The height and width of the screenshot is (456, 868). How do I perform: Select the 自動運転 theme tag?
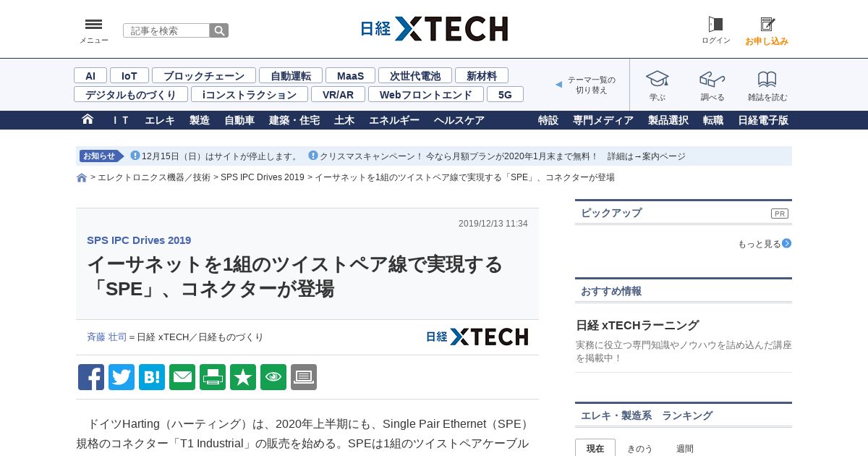pyautogui.click(x=291, y=75)
